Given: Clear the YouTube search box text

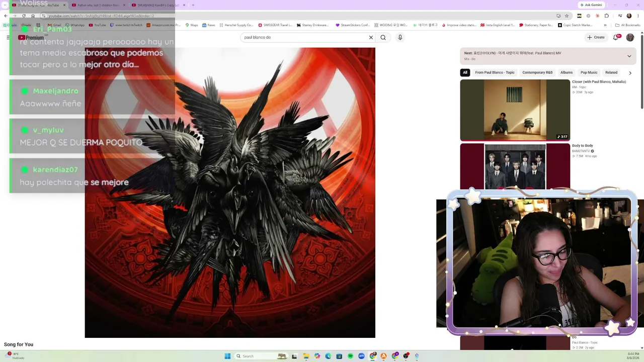Looking at the screenshot, I should [371, 37].
